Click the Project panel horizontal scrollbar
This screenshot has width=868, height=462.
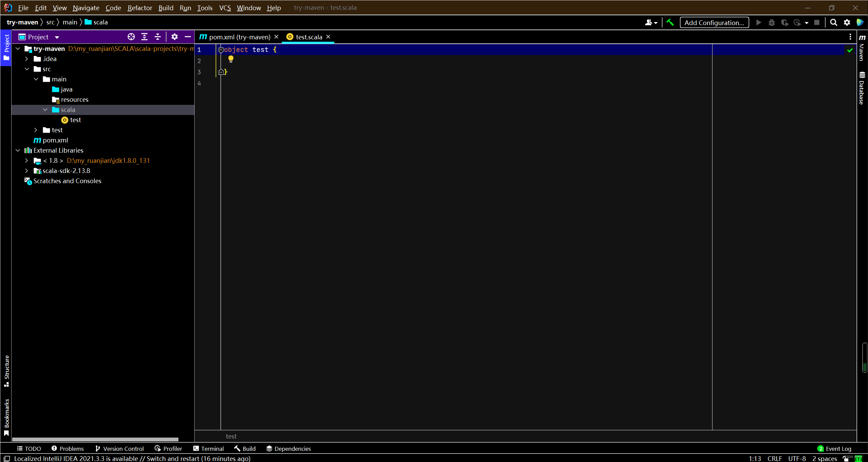pos(95,439)
